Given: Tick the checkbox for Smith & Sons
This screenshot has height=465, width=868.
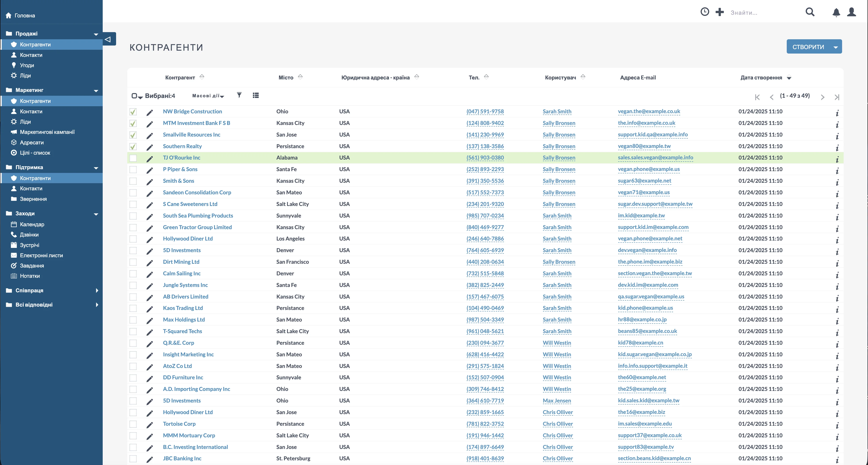Looking at the screenshot, I should point(133,181).
